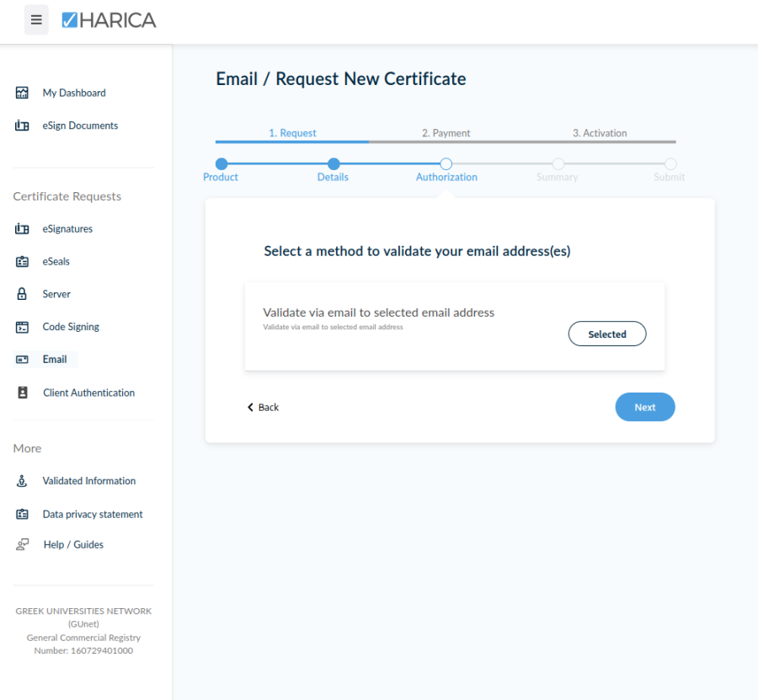Go Back to the previous step
The image size is (758, 700).
pos(262,407)
